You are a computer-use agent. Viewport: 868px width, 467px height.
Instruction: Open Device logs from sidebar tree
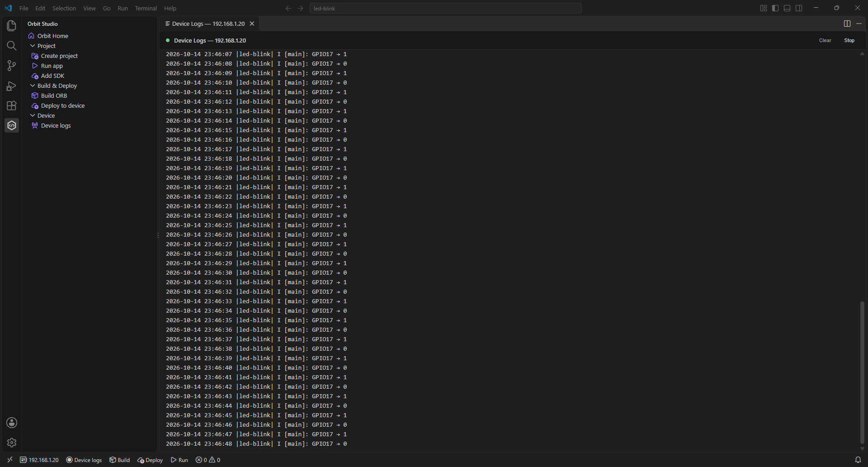[x=51, y=125]
